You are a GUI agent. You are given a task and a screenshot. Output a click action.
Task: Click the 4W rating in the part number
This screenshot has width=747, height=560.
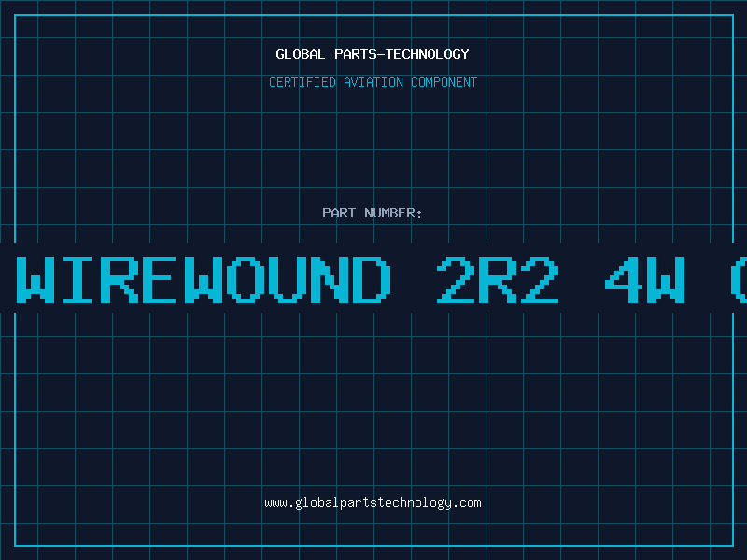click(x=645, y=279)
